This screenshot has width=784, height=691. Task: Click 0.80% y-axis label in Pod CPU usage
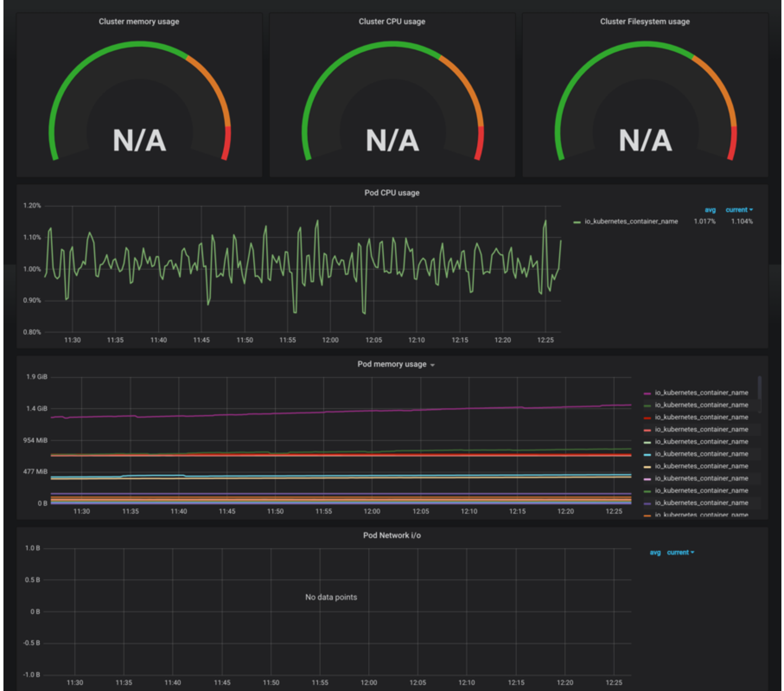pos(32,332)
